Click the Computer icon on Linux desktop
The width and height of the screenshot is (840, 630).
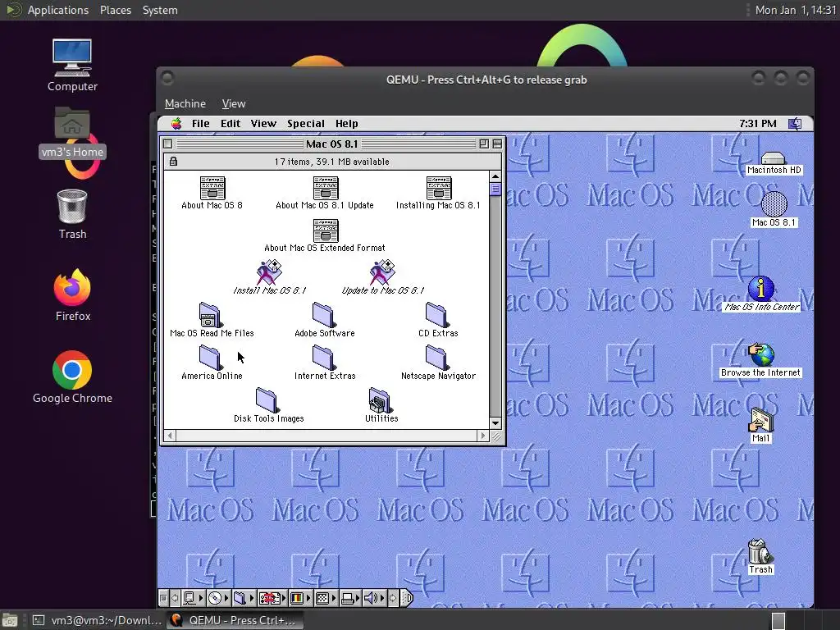tap(72, 66)
